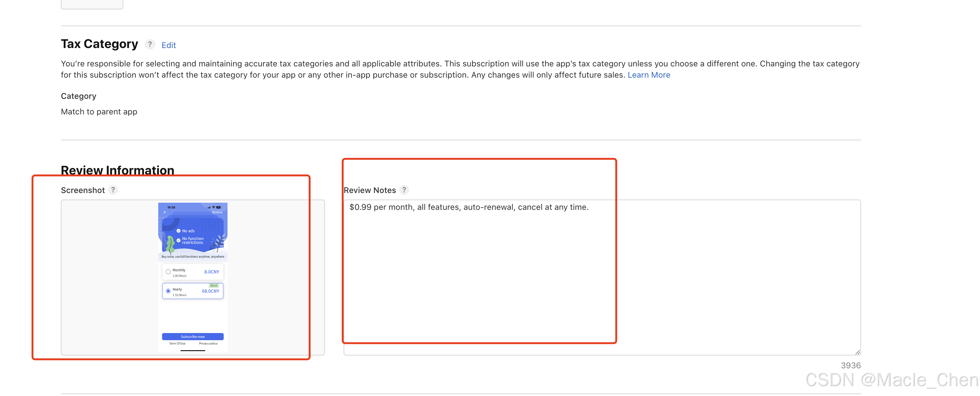This screenshot has height=396, width=980.
Task: Click the No ads checkmark icon
Action: (x=179, y=231)
